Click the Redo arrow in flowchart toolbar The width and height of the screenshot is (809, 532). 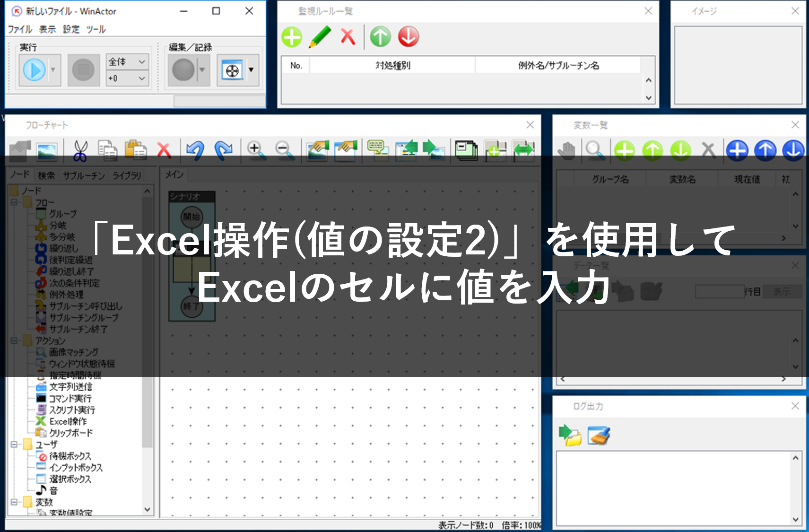coord(223,150)
